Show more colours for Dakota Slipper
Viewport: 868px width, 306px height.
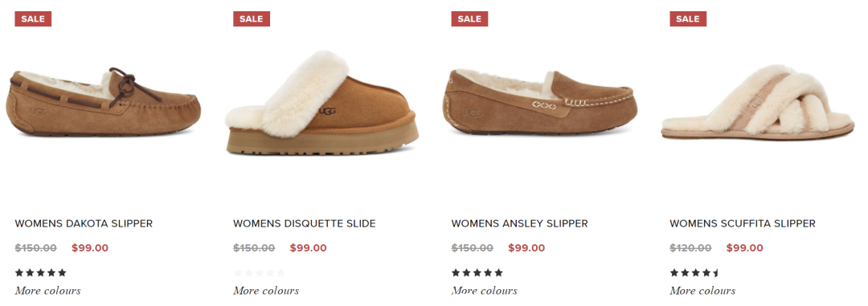point(47,291)
